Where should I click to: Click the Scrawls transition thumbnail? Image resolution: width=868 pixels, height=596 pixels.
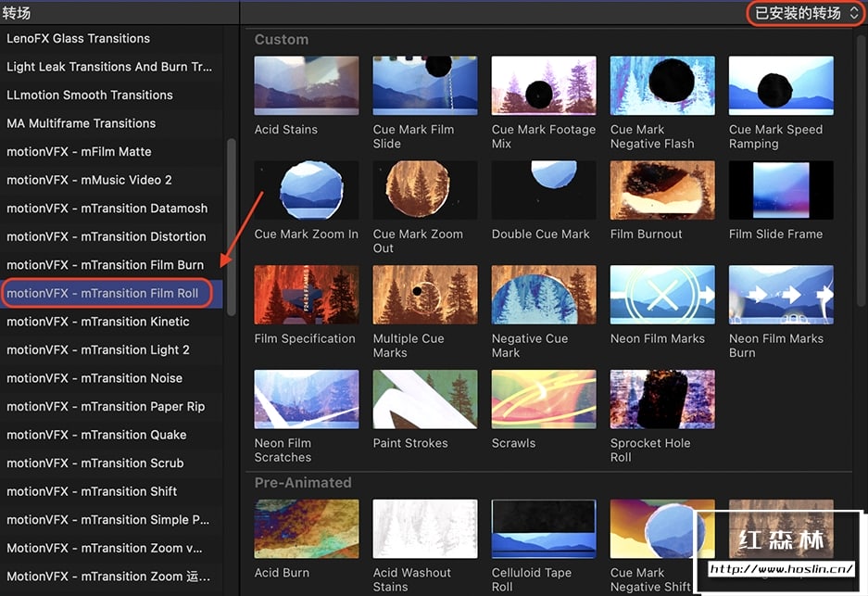click(x=544, y=399)
